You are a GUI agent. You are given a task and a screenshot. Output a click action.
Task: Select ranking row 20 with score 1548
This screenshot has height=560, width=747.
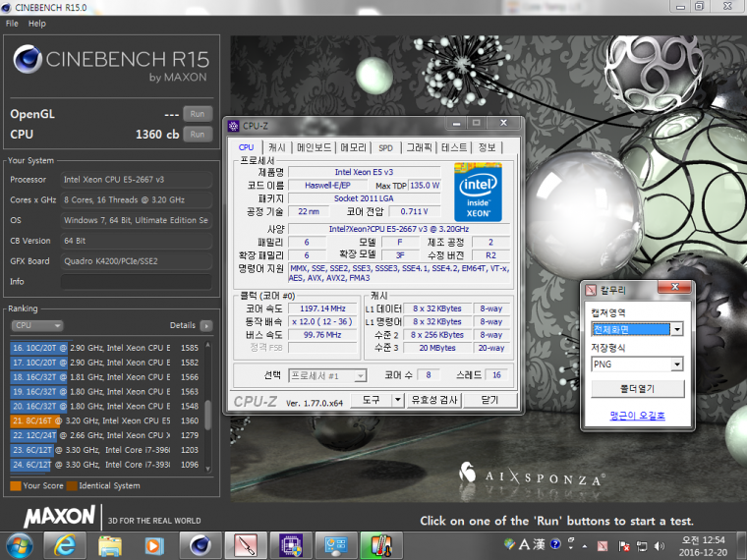pyautogui.click(x=104, y=406)
